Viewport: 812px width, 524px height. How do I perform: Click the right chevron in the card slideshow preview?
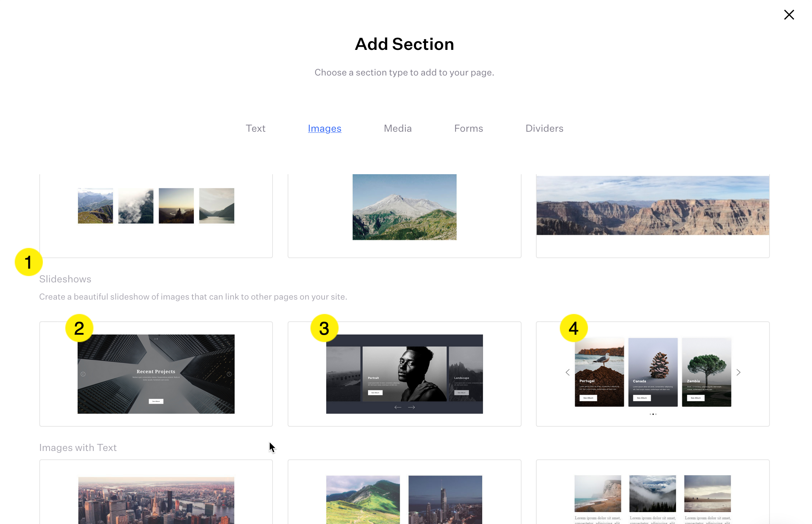[x=739, y=372]
